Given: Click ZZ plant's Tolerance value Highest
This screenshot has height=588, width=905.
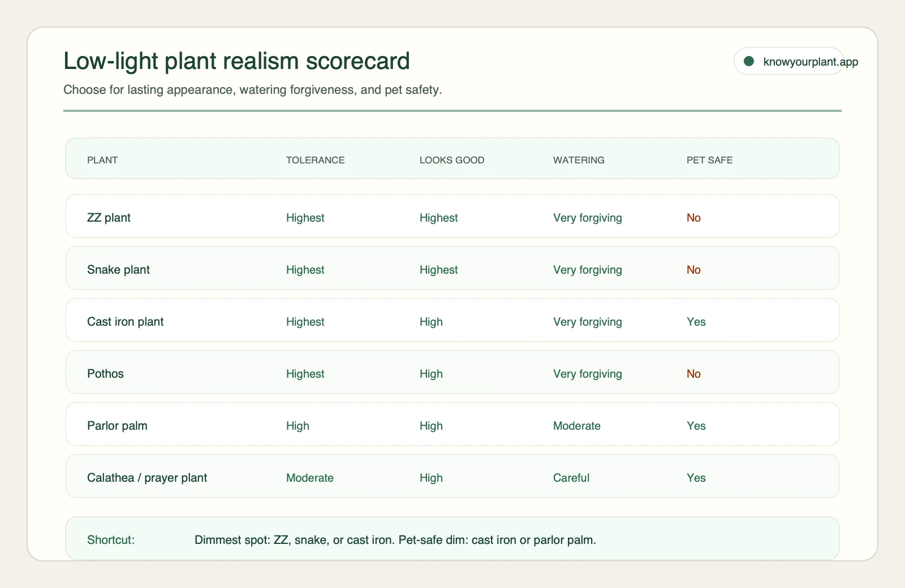Looking at the screenshot, I should (305, 218).
